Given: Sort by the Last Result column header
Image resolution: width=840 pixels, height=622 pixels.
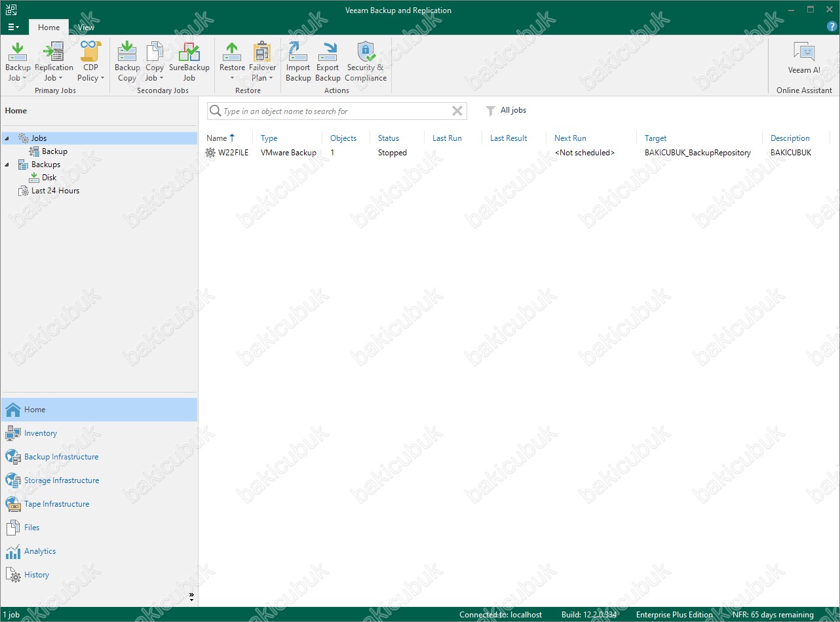Looking at the screenshot, I should click(508, 138).
